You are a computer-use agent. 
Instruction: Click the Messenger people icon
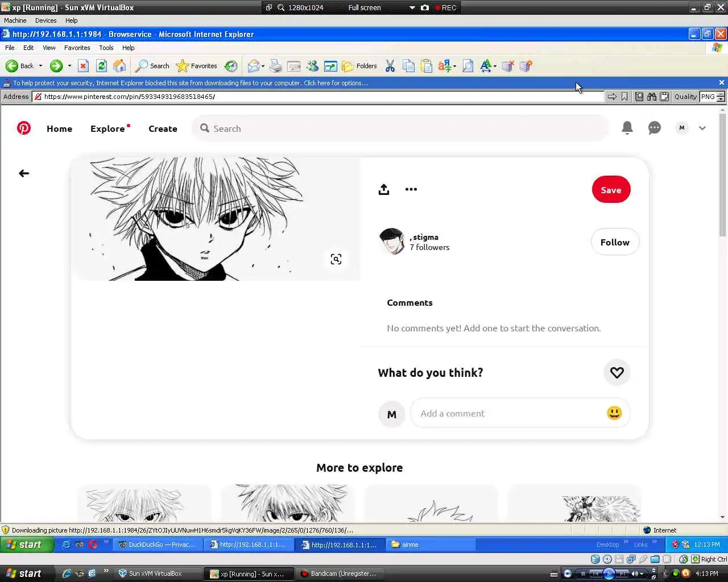(x=312, y=66)
